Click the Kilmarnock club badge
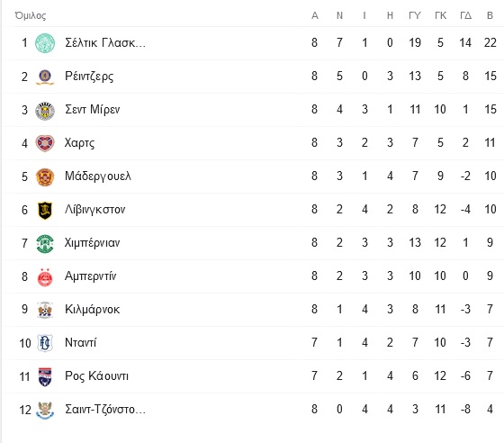The image size is (504, 443). pos(45,311)
